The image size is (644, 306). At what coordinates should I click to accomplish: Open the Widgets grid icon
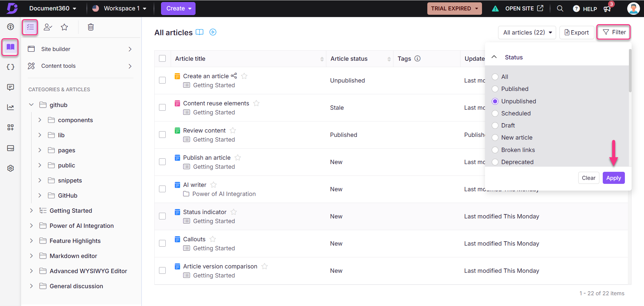(x=11, y=127)
